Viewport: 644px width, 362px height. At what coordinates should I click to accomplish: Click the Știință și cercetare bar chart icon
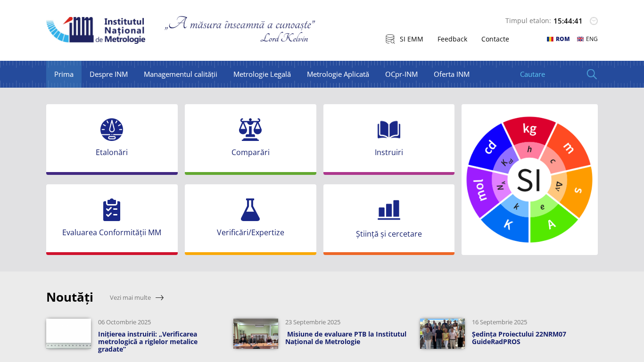point(389,210)
